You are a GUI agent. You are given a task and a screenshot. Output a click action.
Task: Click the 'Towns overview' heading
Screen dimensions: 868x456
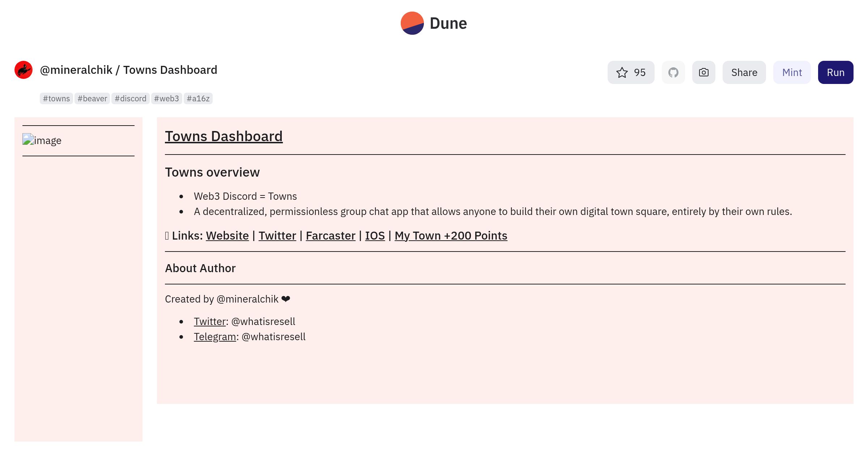point(212,172)
